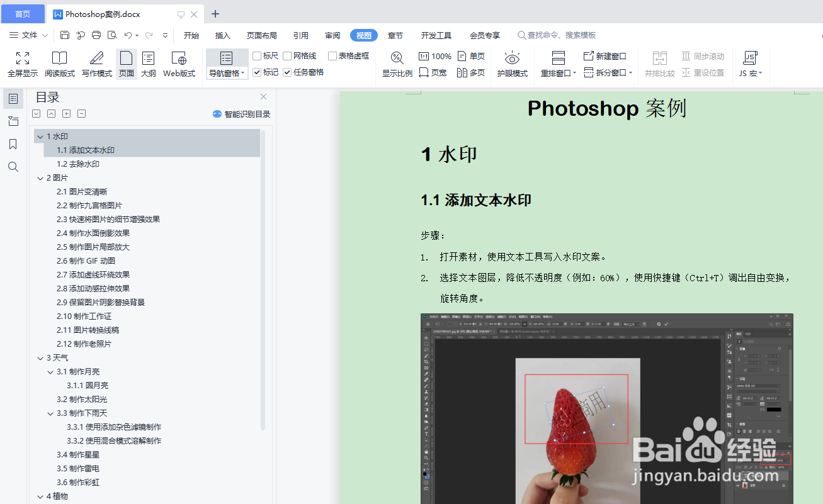Viewport: 823px width, 504px height.
Task: Open the 插入 ribbon tab
Action: (x=223, y=35)
